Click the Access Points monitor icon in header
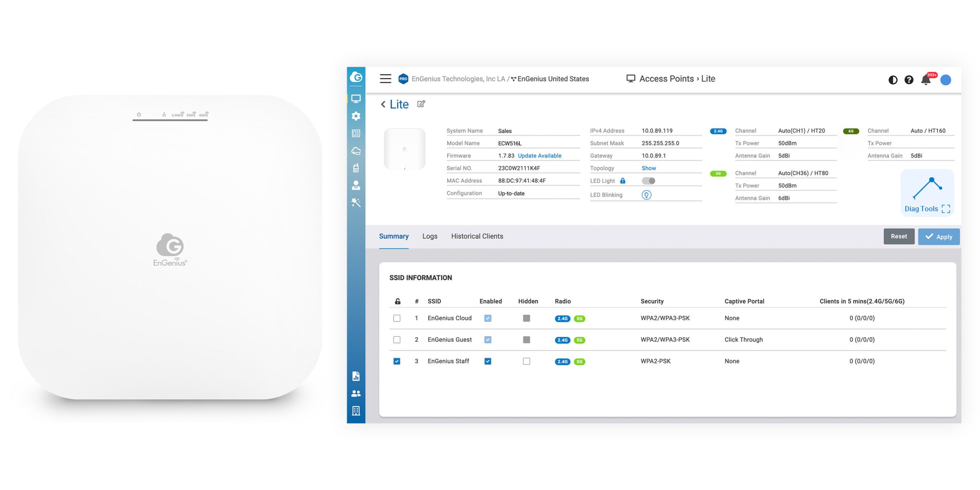980x490 pixels. (x=630, y=78)
